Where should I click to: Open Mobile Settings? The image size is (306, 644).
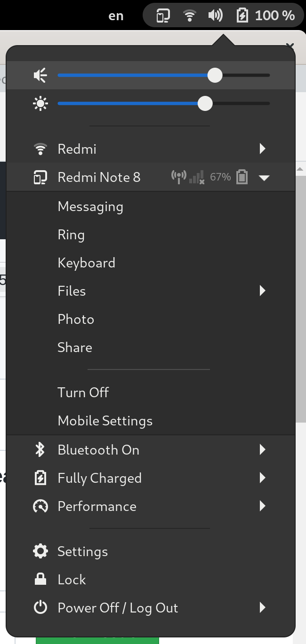[105, 421]
